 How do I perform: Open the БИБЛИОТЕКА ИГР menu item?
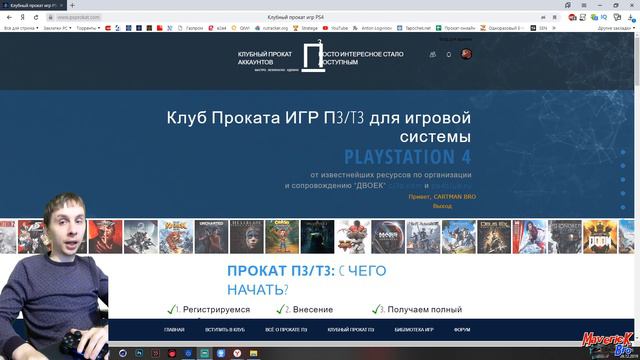pyautogui.click(x=414, y=330)
